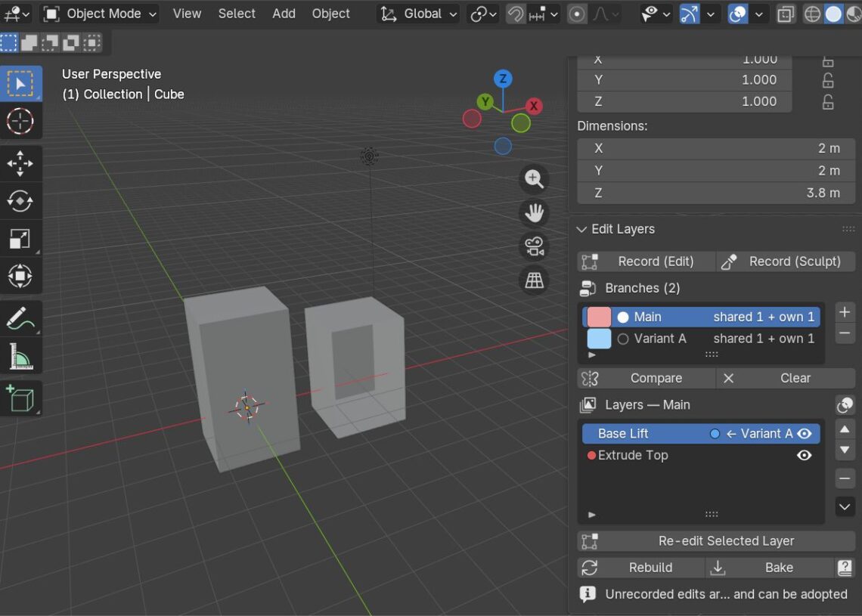Set selection mode to Subtract
The width and height of the screenshot is (862, 616).
click(x=50, y=42)
